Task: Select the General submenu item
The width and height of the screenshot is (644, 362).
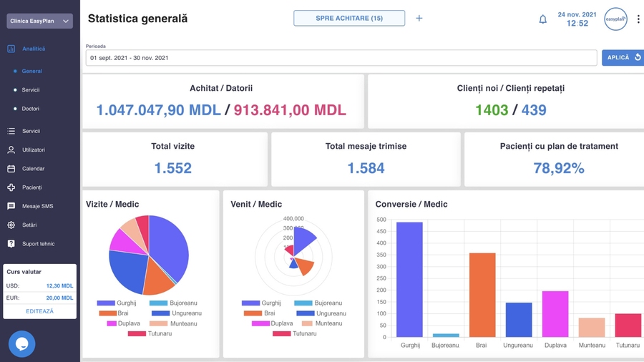Action: pyautogui.click(x=31, y=72)
